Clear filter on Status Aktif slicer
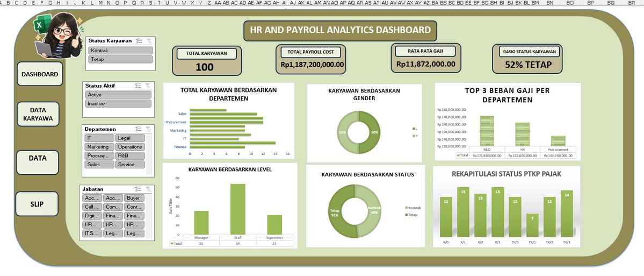644x276 pixels. [148, 86]
